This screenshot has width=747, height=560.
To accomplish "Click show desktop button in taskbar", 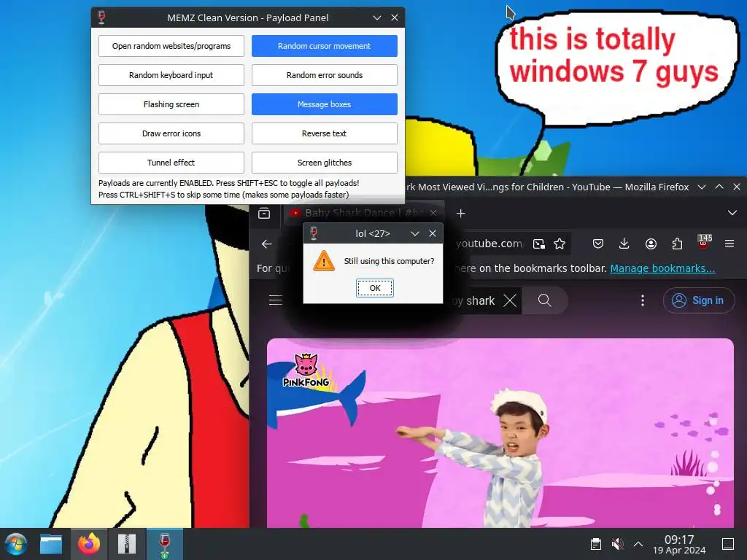I will click(x=728, y=544).
